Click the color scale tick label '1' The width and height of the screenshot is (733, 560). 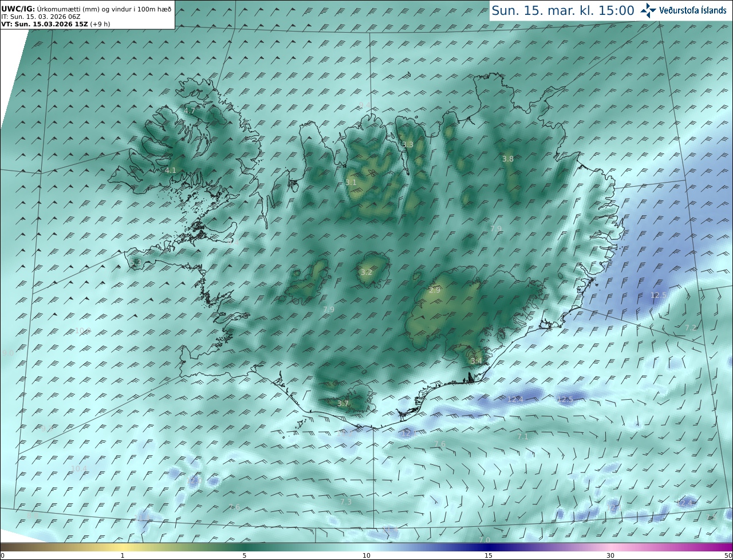coord(123,555)
